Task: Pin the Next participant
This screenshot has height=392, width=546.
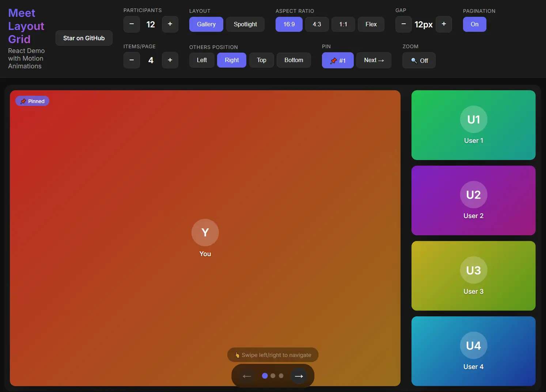Action: click(x=374, y=60)
